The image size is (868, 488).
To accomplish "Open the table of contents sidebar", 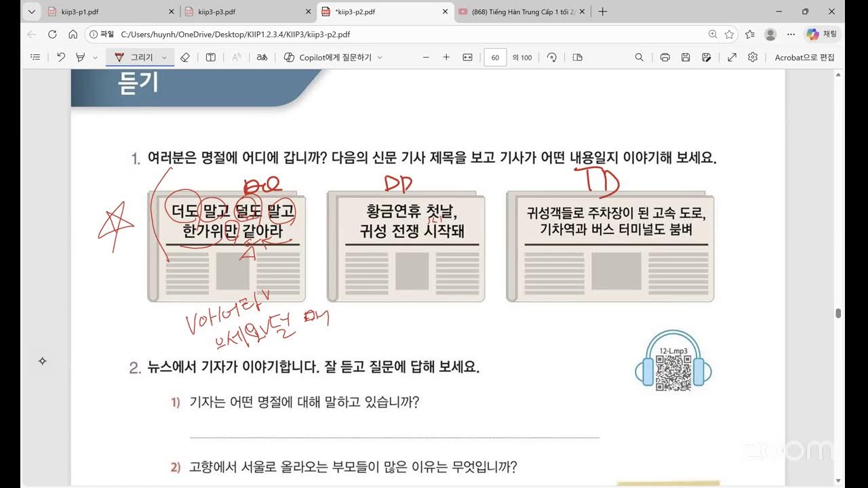I will pos(35,58).
